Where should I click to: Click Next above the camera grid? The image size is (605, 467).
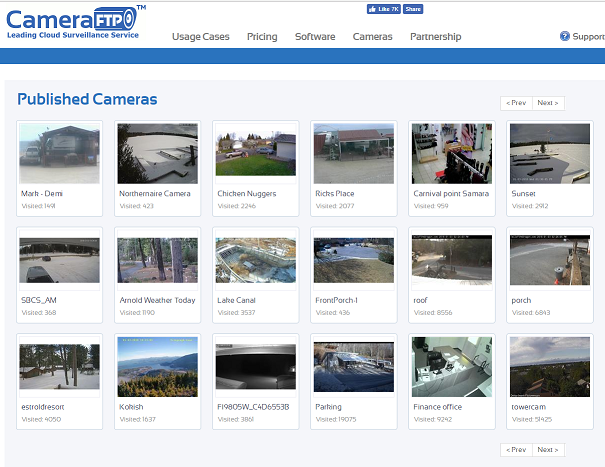point(547,103)
